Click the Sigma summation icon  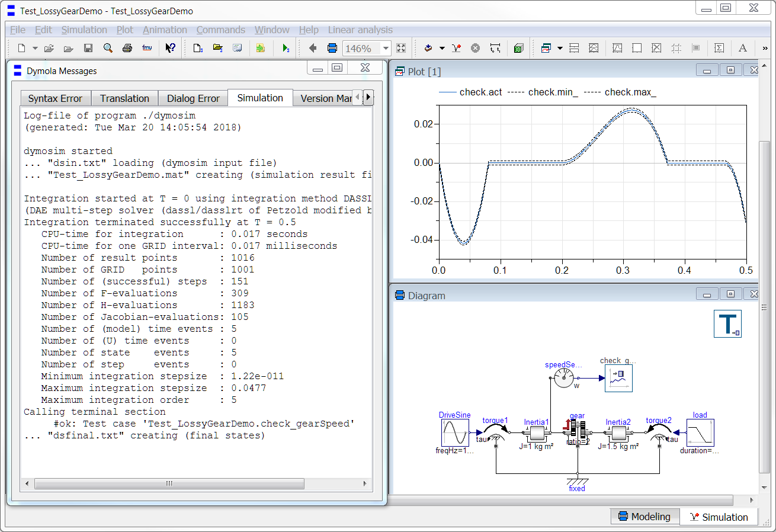coord(719,49)
